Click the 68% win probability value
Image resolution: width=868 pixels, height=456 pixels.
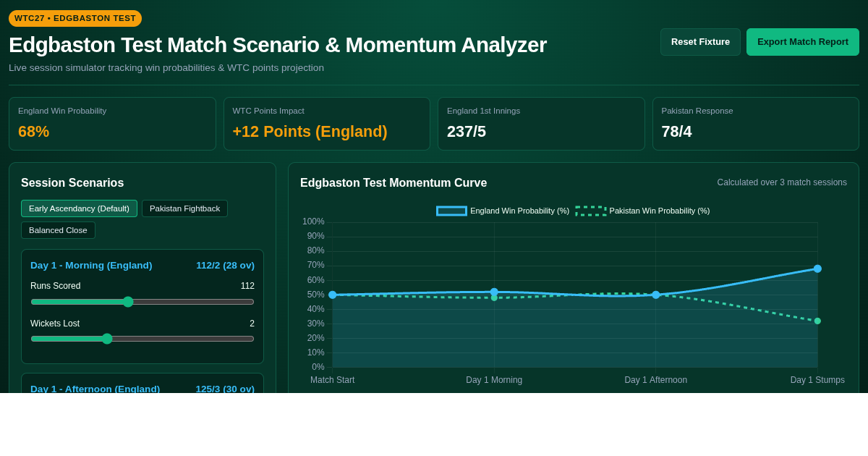click(x=34, y=132)
